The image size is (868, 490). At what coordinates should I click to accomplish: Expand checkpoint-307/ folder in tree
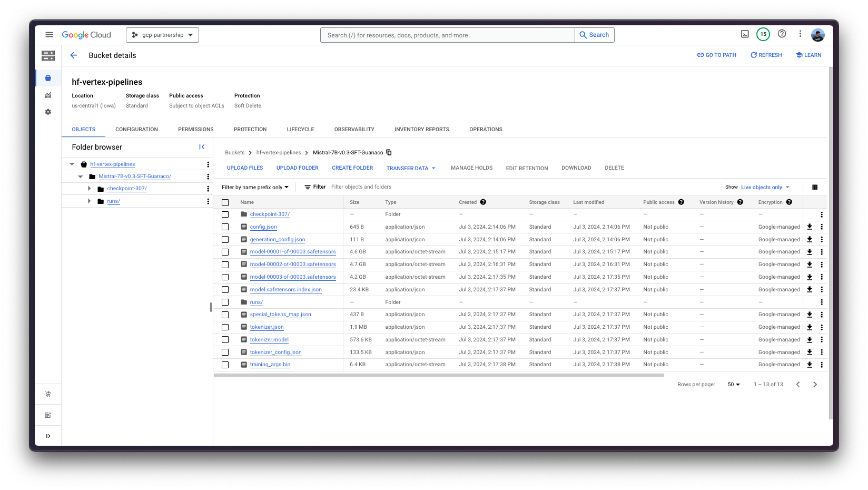pos(89,189)
